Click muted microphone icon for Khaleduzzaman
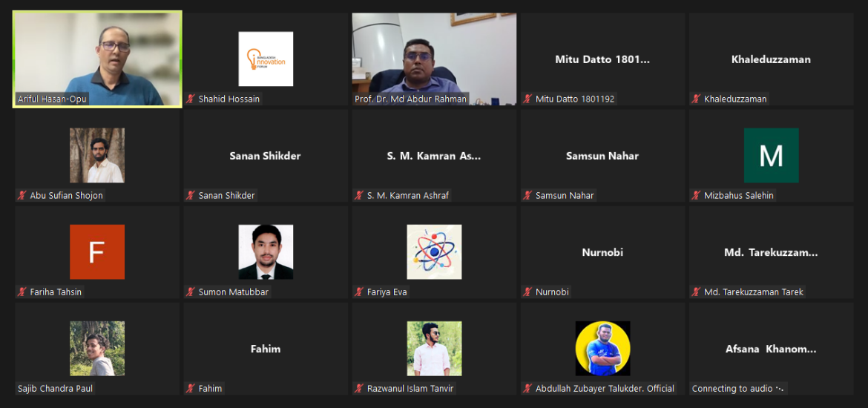The image size is (868, 408). click(x=697, y=99)
